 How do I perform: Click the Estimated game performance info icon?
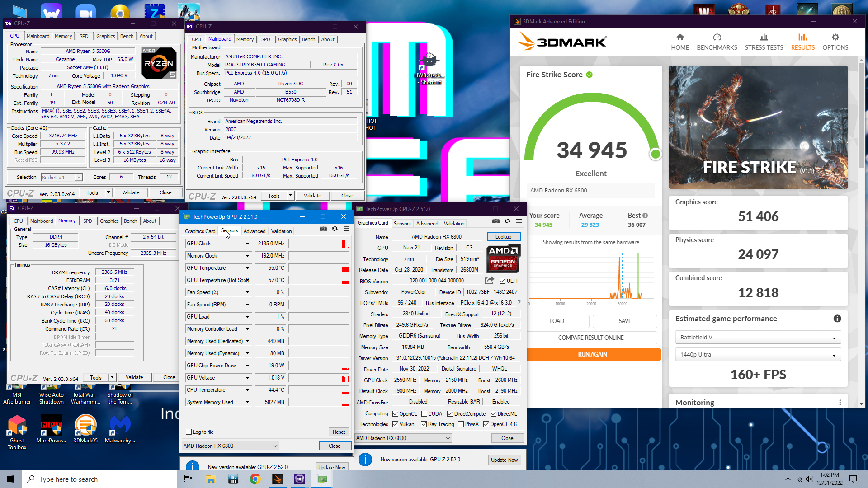(837, 319)
